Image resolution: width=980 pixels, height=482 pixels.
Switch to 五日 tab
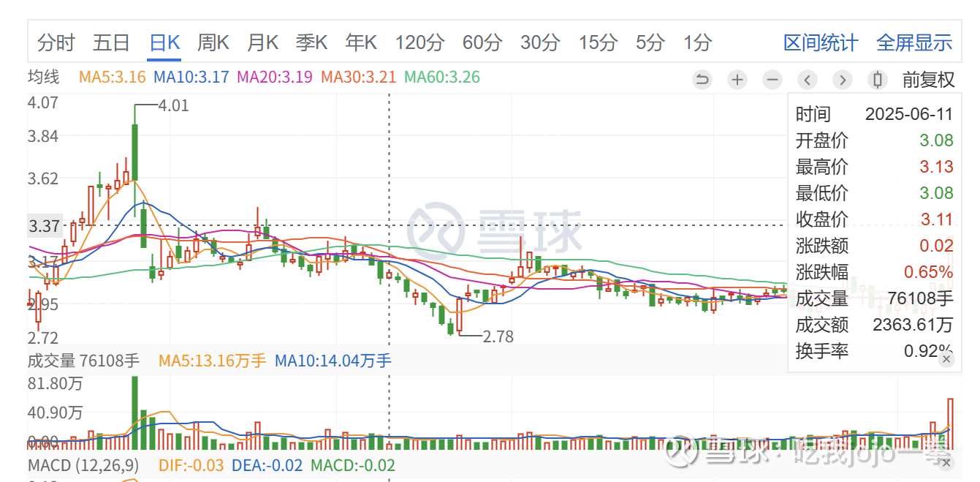pos(111,42)
